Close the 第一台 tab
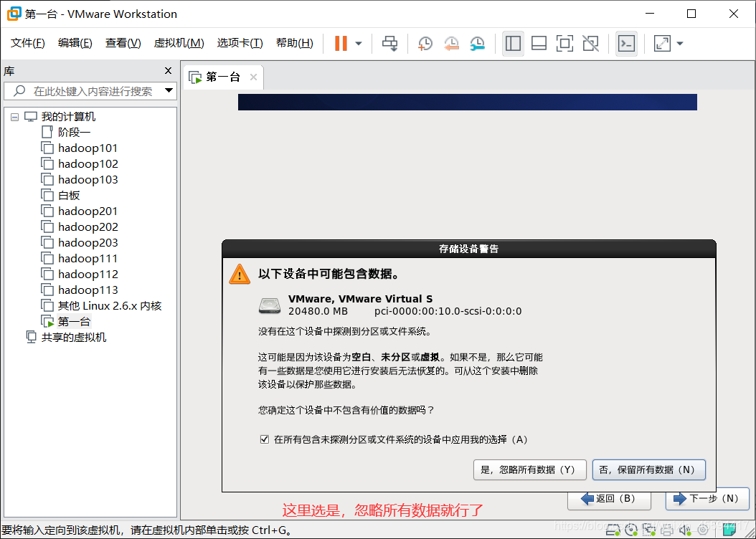756x539 pixels. point(253,77)
